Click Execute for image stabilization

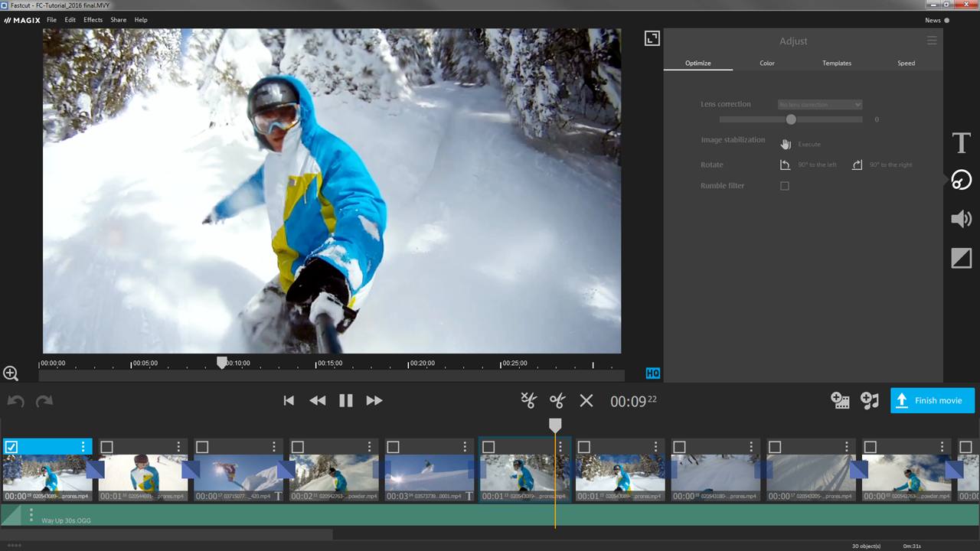pyautogui.click(x=809, y=144)
